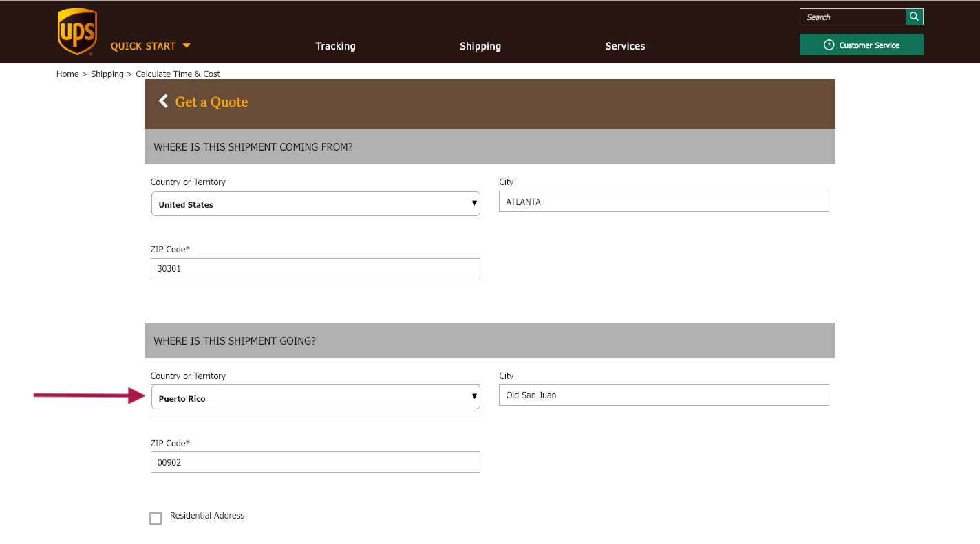Screen dimensions: 980x544
Task: Click the Get a Quote heading link
Action: pos(211,102)
